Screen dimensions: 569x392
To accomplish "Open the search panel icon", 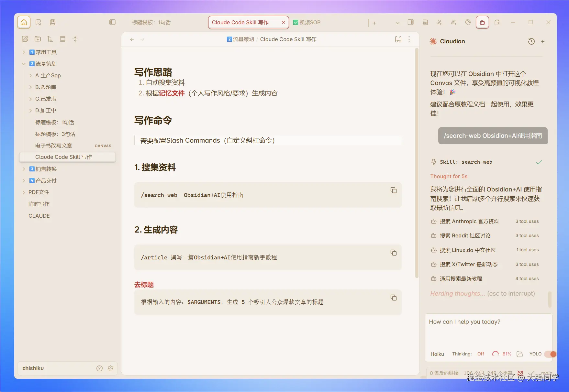I will 39,22.
